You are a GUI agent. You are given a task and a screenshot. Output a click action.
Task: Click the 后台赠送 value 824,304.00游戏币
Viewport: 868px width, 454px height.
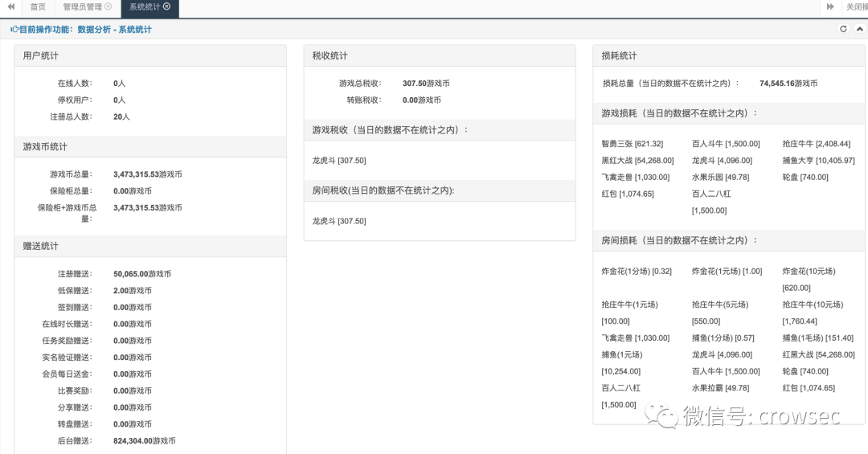145,440
